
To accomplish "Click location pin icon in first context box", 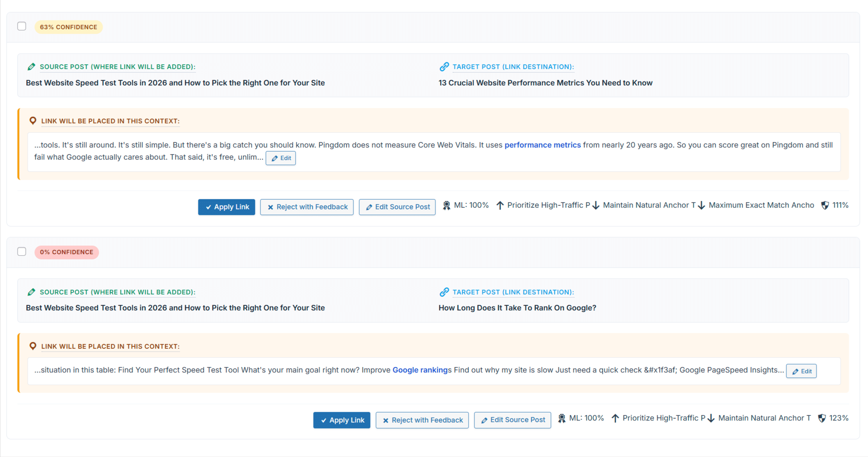I will click(33, 121).
